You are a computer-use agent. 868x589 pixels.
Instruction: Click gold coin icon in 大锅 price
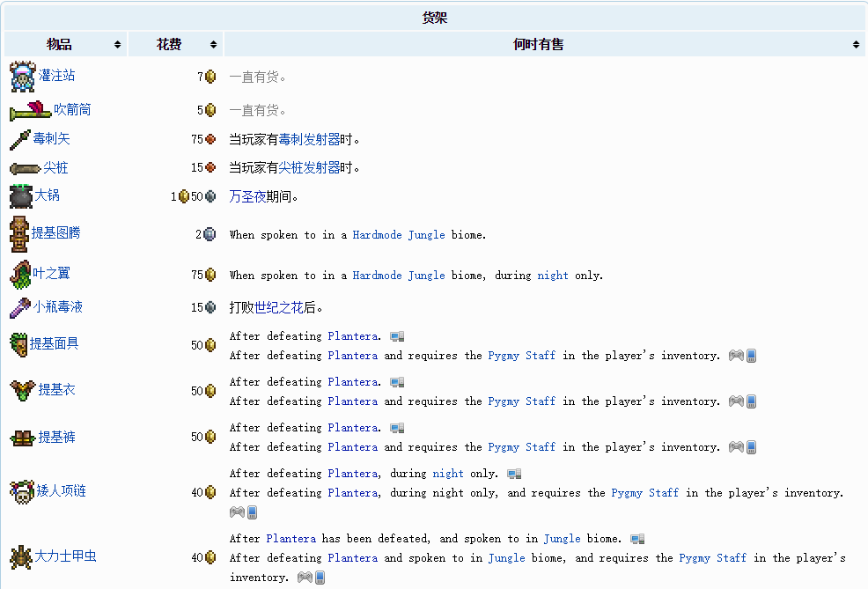(x=184, y=196)
